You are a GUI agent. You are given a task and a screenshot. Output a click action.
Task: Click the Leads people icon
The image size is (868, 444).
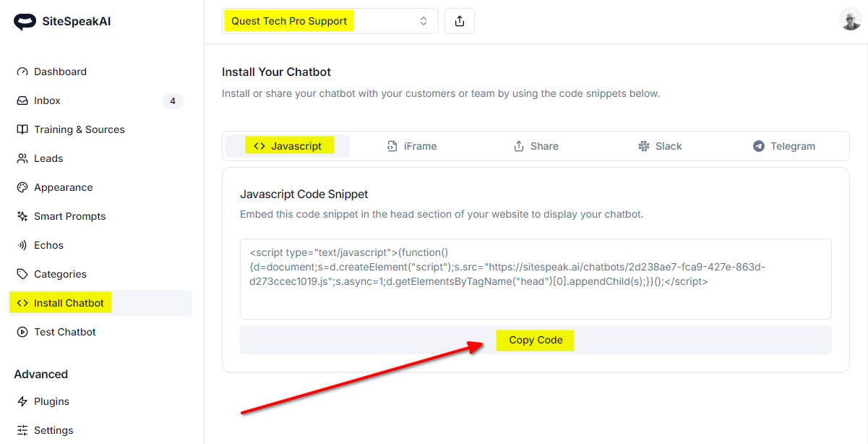tap(22, 158)
